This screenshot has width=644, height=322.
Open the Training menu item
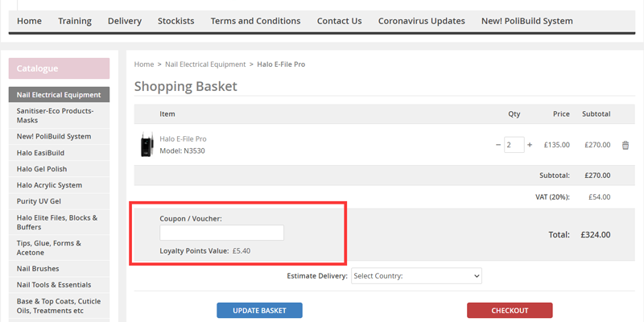[75, 21]
